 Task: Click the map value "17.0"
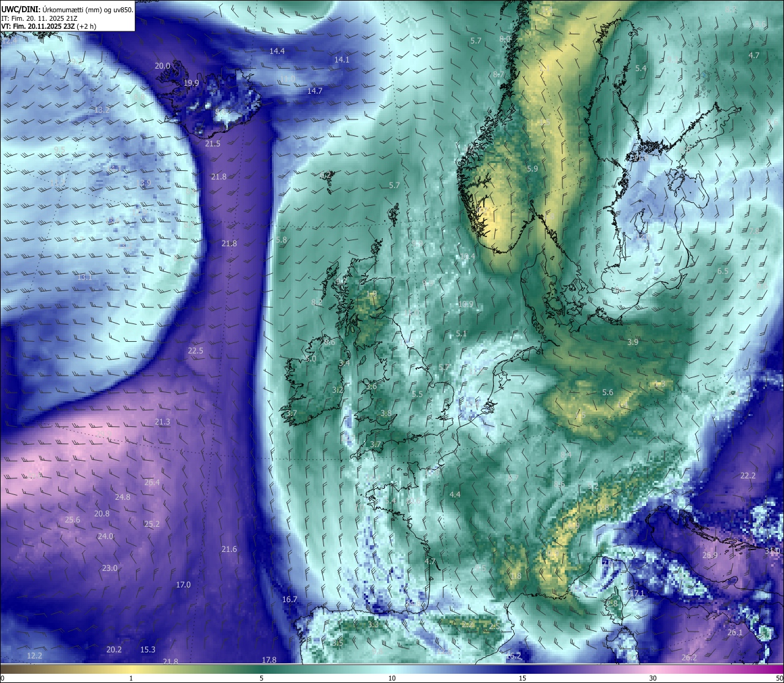tap(183, 584)
